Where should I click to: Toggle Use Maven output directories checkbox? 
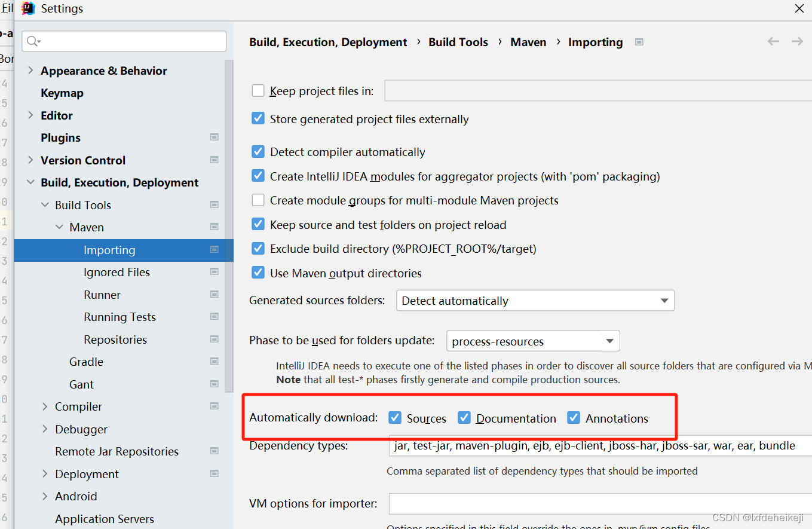(x=258, y=273)
